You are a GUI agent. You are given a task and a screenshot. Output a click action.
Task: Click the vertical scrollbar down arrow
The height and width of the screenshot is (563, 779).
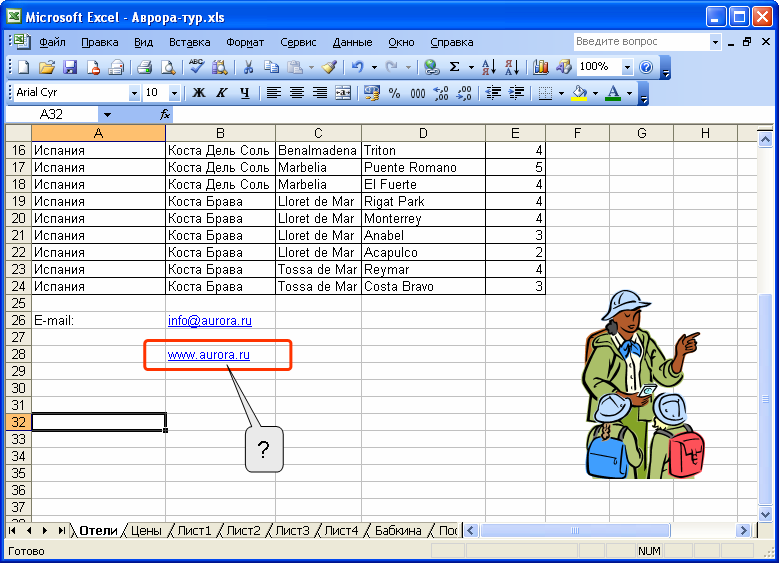click(765, 515)
